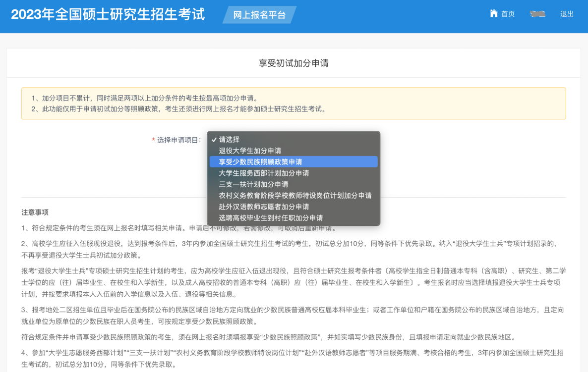Click the checkmark beside 请选择
The image size is (588, 372).
214,140
